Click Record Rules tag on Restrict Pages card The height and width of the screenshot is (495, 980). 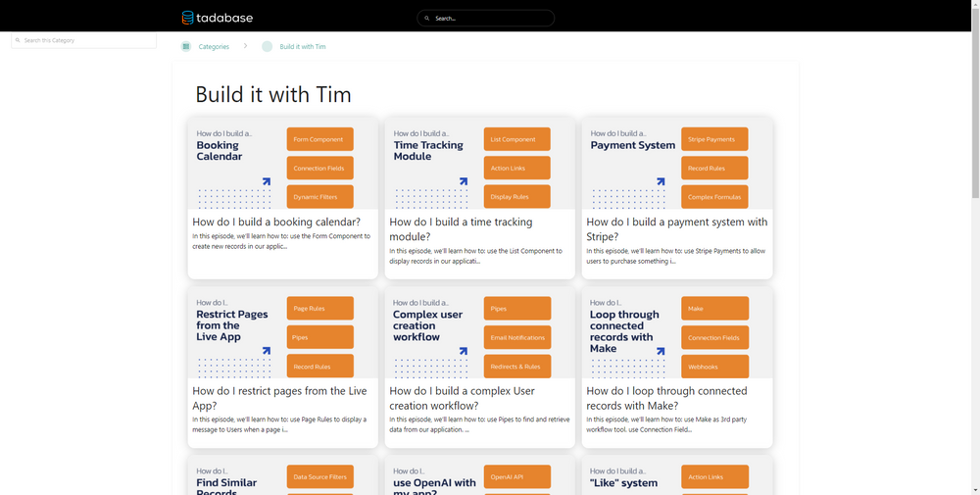click(320, 367)
